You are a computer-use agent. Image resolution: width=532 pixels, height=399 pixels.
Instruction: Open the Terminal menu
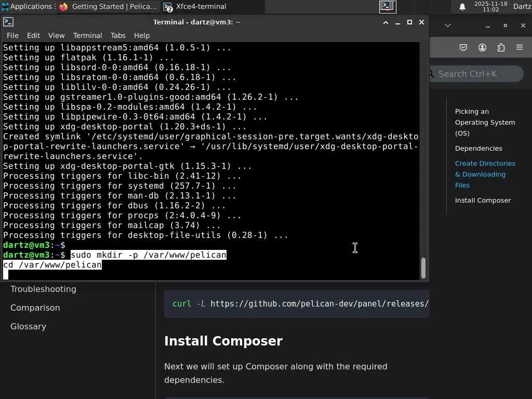coord(87,35)
